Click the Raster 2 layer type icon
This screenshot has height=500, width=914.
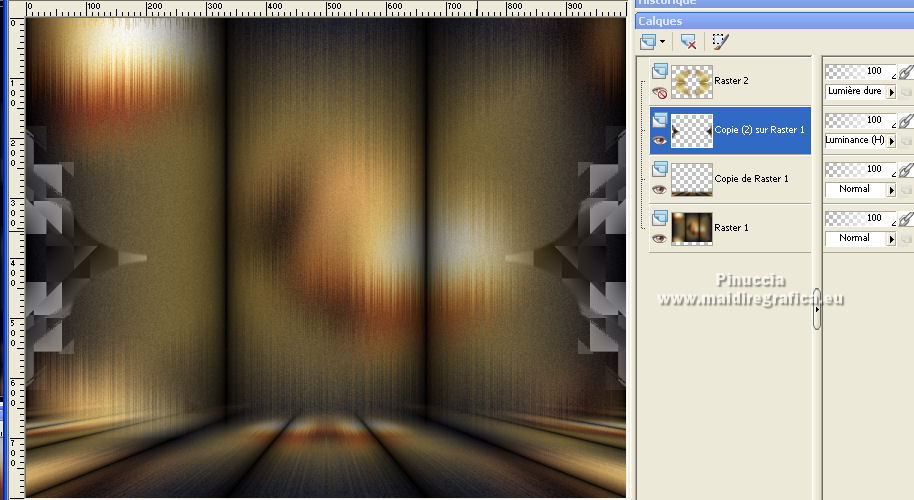pos(660,71)
